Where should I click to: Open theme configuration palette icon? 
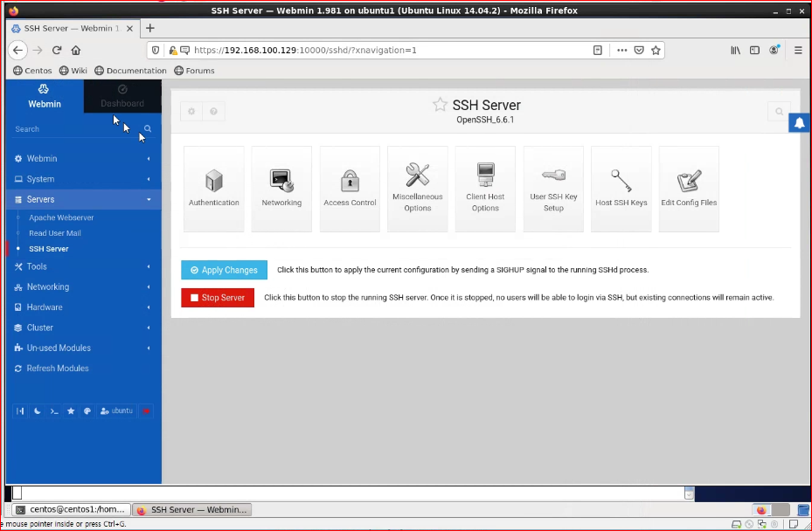point(87,411)
